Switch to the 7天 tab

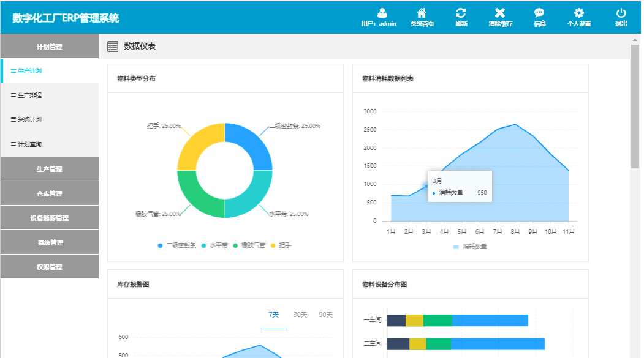click(x=273, y=315)
